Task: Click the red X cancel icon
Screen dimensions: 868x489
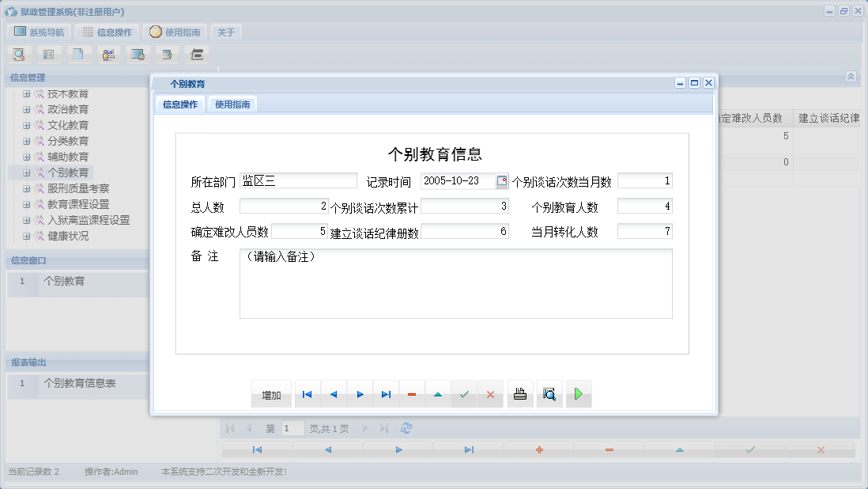Action: click(490, 393)
